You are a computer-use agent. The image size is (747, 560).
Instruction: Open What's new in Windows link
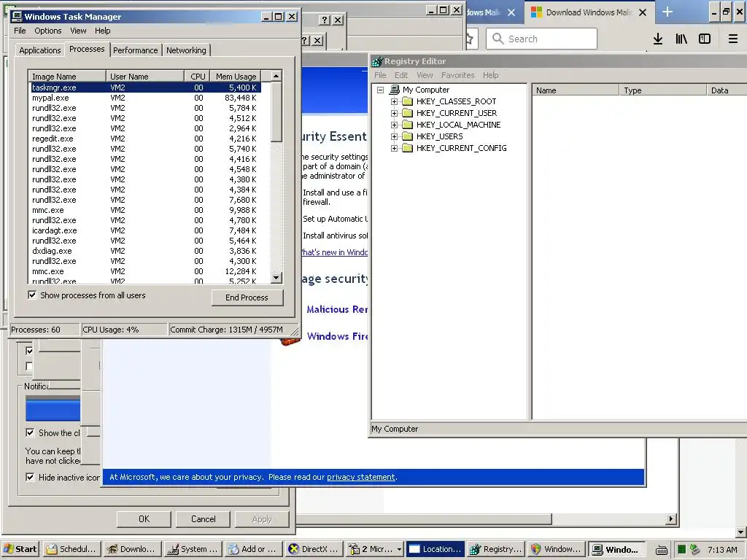(x=334, y=252)
